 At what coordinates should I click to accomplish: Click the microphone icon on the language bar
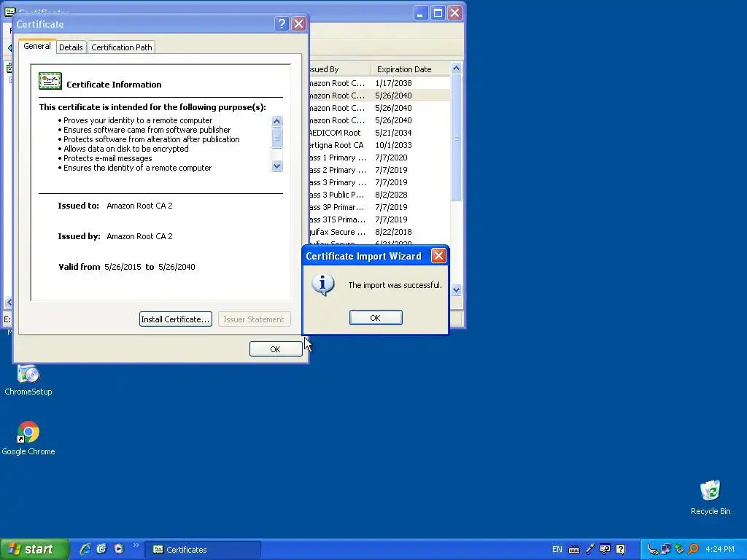click(589, 549)
